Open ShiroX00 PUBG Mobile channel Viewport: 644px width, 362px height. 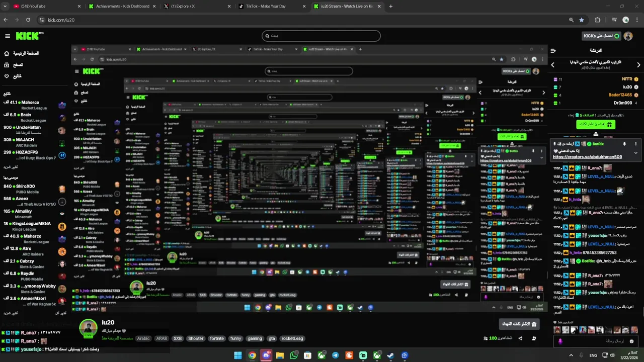[34, 189]
